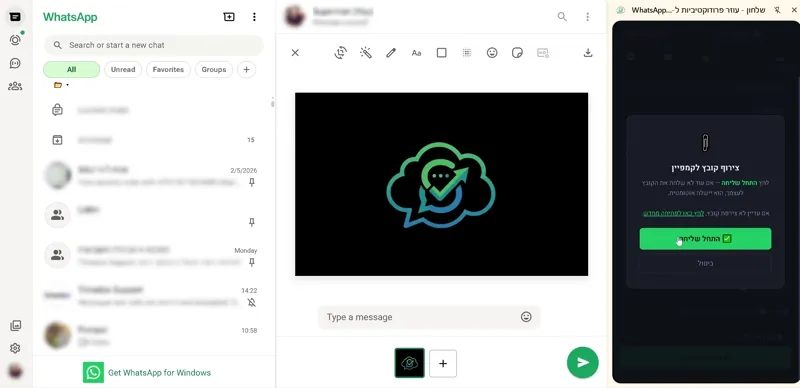Select the Favorites filter
Viewport: 800px width, 388px height.
[168, 69]
